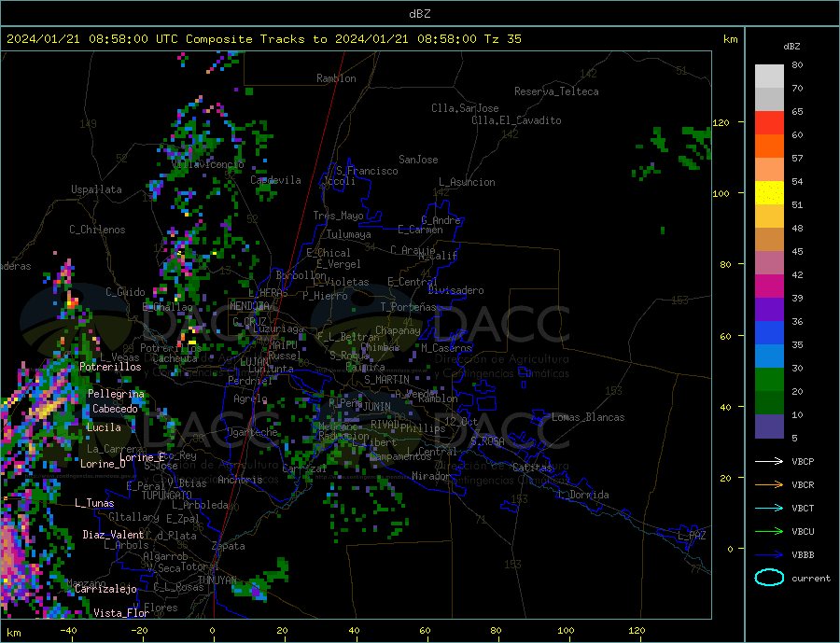840x643 pixels.
Task: Click the Ugarteche label
Action: tap(253, 432)
